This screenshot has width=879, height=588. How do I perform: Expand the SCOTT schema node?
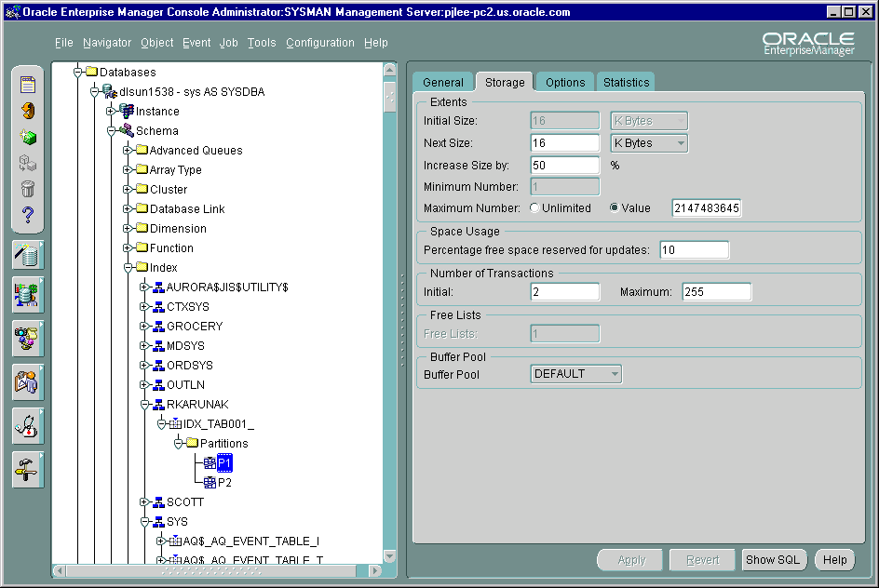click(144, 501)
